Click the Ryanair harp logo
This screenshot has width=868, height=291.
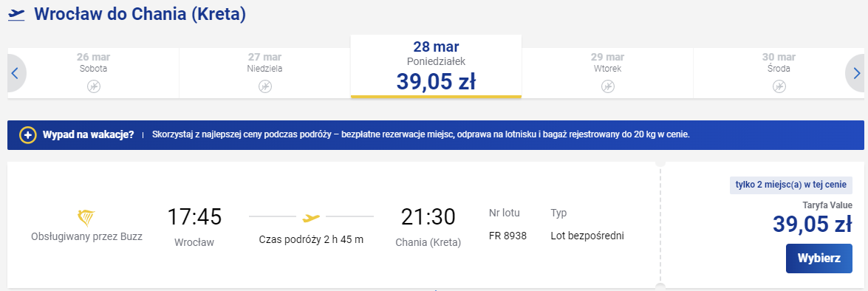(87, 218)
